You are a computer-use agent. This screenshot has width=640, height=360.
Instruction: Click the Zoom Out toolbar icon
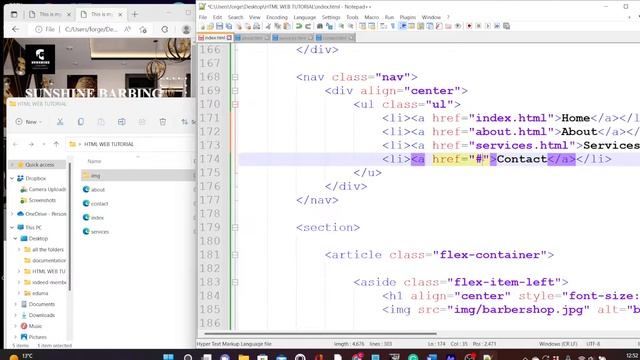coord(350,26)
